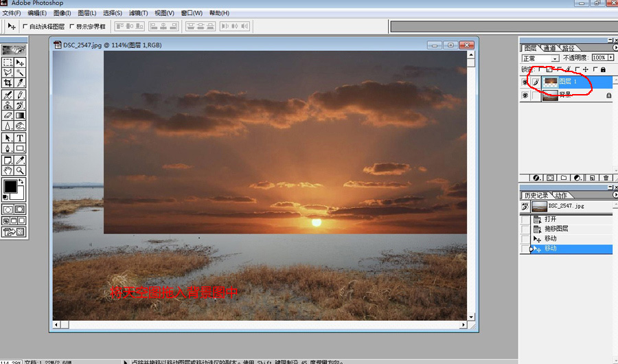This screenshot has width=618, height=364.
Task: Select the Rectangle shape tool
Action: coord(20,148)
